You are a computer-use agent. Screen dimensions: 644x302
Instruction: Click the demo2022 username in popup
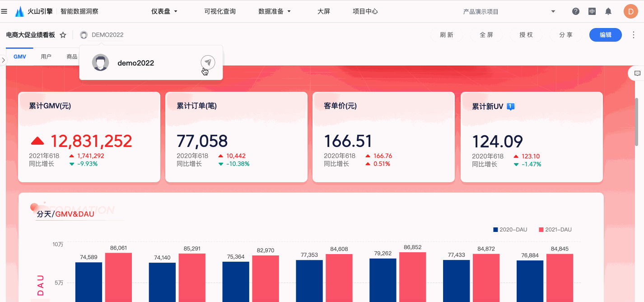135,63
